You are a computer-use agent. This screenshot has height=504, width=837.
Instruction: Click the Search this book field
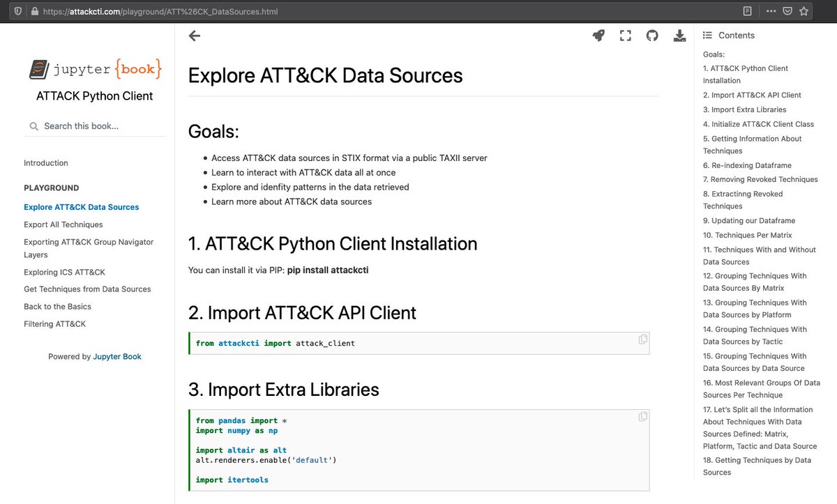click(x=95, y=126)
